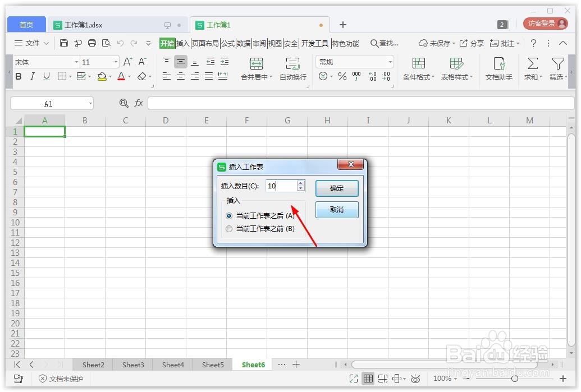Toggle underline formatting with the U icon
Screen dimensions: 581x392
pyautogui.click(x=46, y=77)
